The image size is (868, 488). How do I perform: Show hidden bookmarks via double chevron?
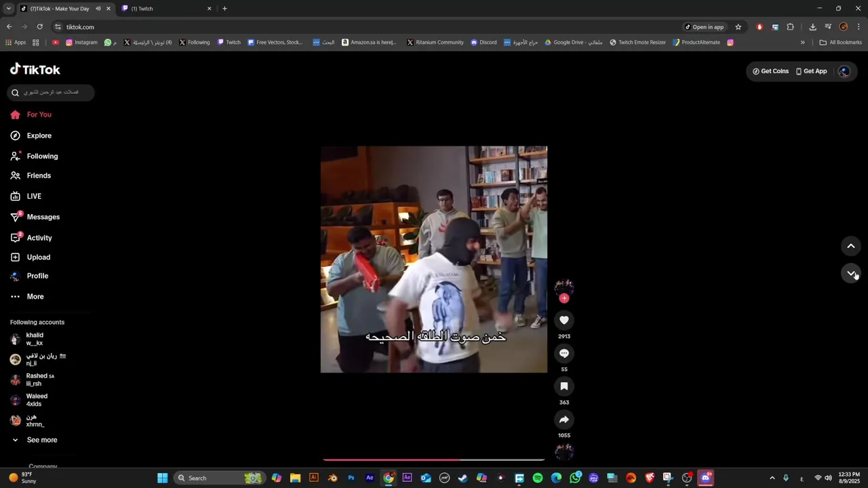tap(802, 42)
